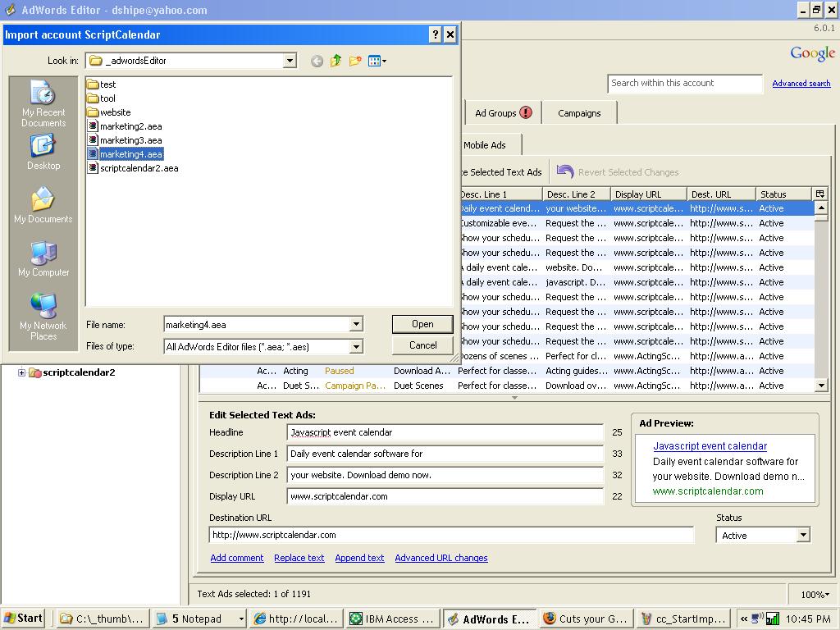Viewport: 840px width, 630px height.
Task: Click the 'Paused' campaign status cell
Action: click(x=339, y=371)
